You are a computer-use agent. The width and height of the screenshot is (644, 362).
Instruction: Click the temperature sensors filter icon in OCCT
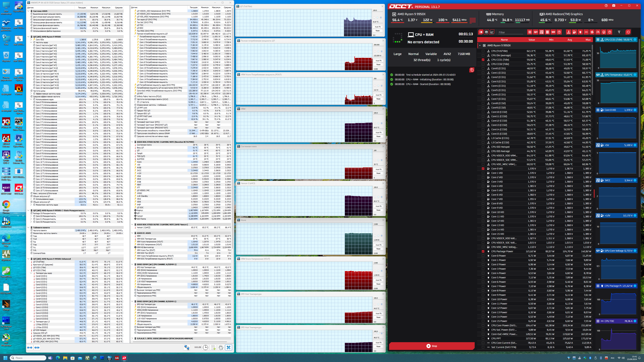tap(568, 32)
